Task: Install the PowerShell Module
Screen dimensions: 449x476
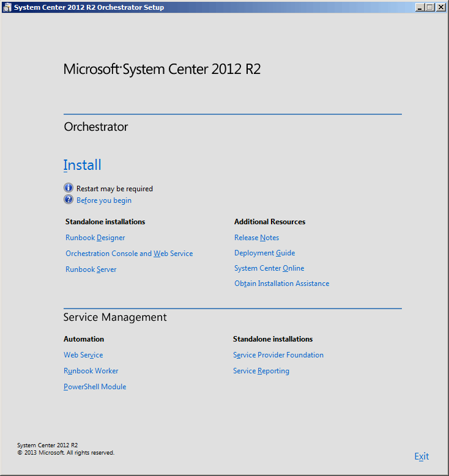Action: click(x=95, y=387)
